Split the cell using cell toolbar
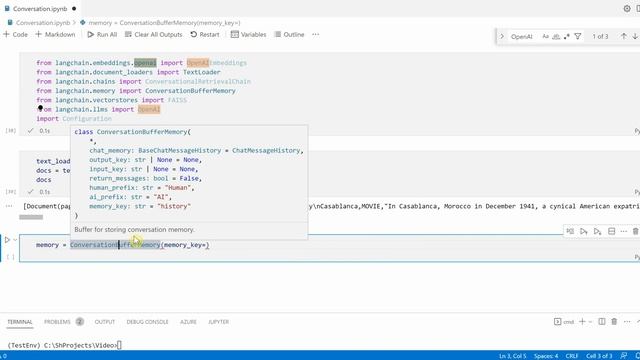This screenshot has width=640, height=360. pos(611,231)
